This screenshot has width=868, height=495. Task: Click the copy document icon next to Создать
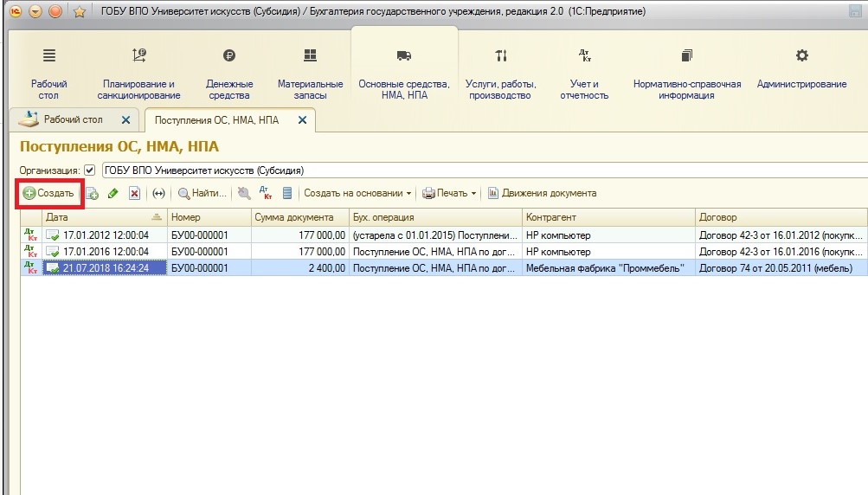tap(93, 194)
